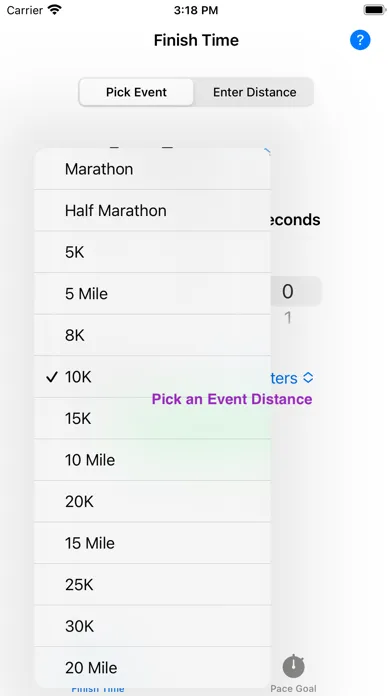Viewport: 392px width, 696px height.
Task: Choose Marathon from the event list
Action: pyautogui.click(x=152, y=169)
